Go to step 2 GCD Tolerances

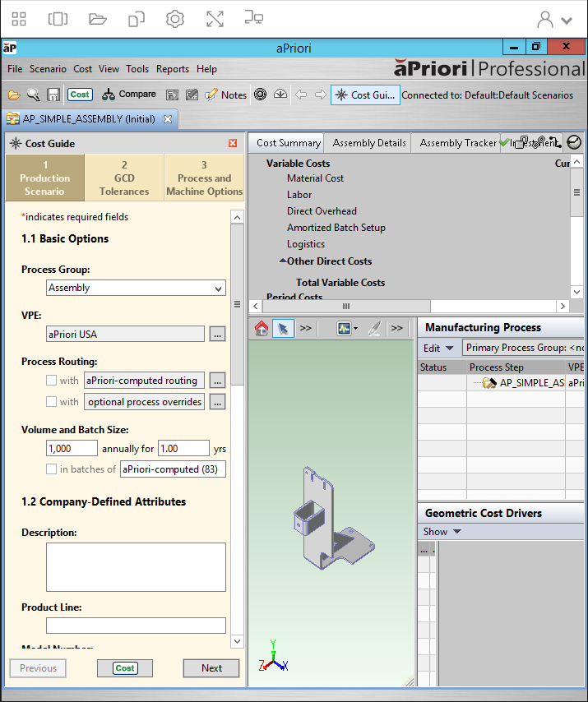coord(124,178)
